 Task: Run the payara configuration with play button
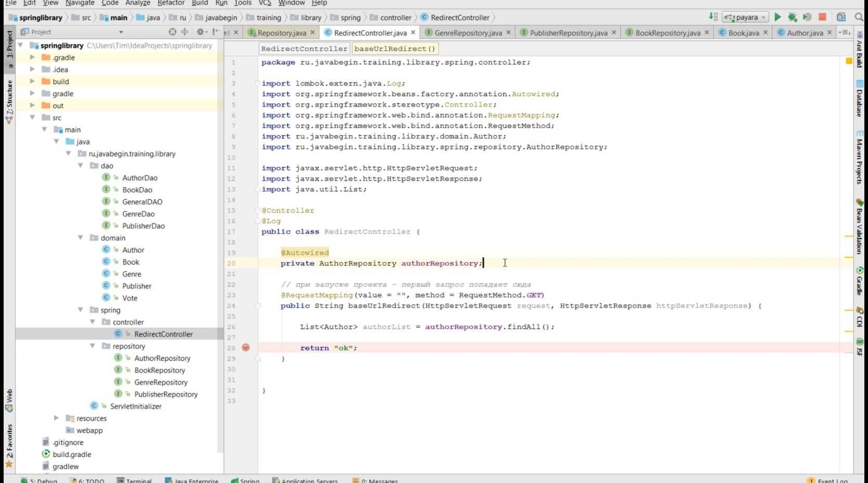click(x=777, y=17)
